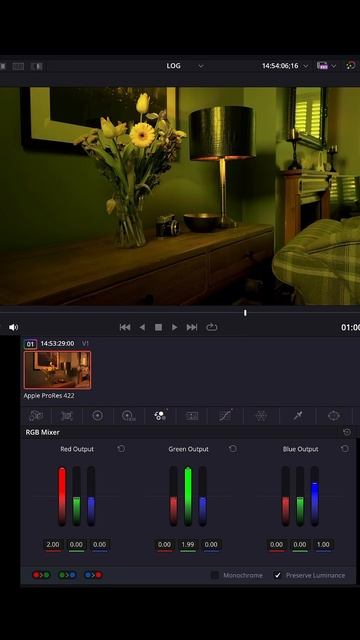The width and height of the screenshot is (360, 640).
Task: Swap red and green channels
Action: click(x=41, y=575)
